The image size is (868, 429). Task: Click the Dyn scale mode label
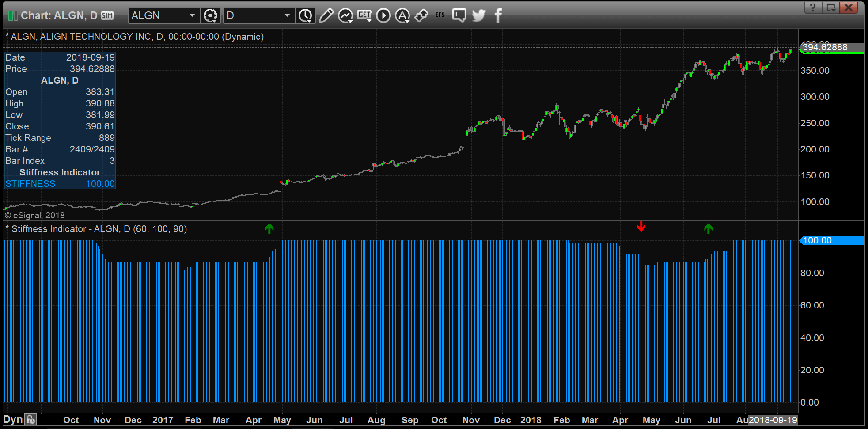point(13,419)
